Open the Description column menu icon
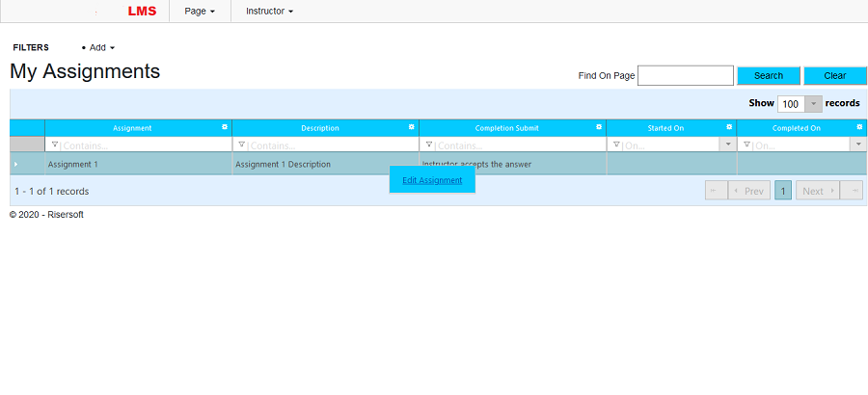 click(412, 127)
